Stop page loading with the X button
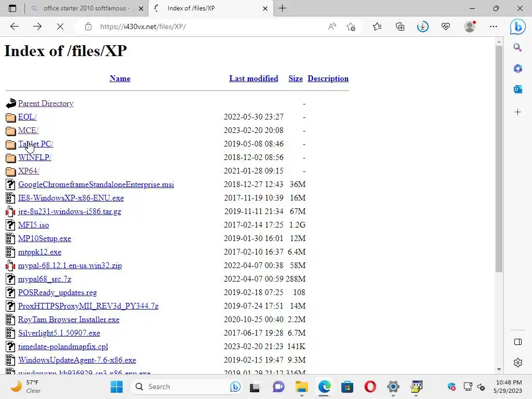The width and height of the screenshot is (532, 399). click(60, 26)
